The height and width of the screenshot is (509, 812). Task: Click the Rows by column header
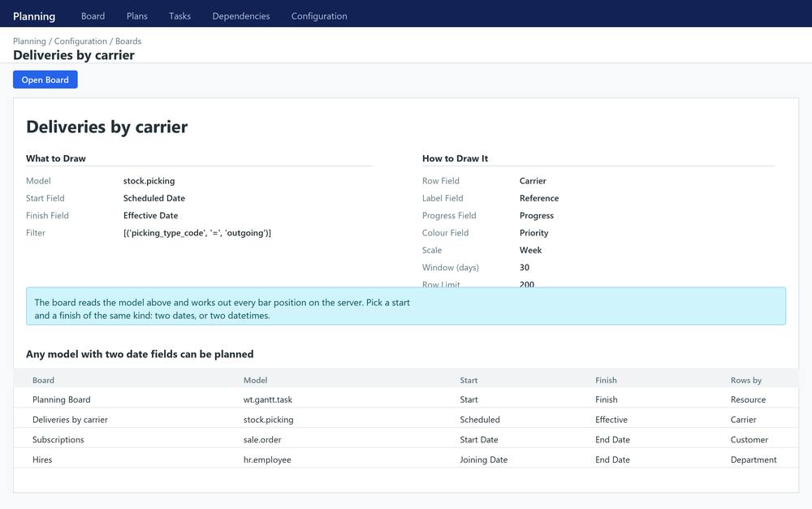pyautogui.click(x=745, y=380)
